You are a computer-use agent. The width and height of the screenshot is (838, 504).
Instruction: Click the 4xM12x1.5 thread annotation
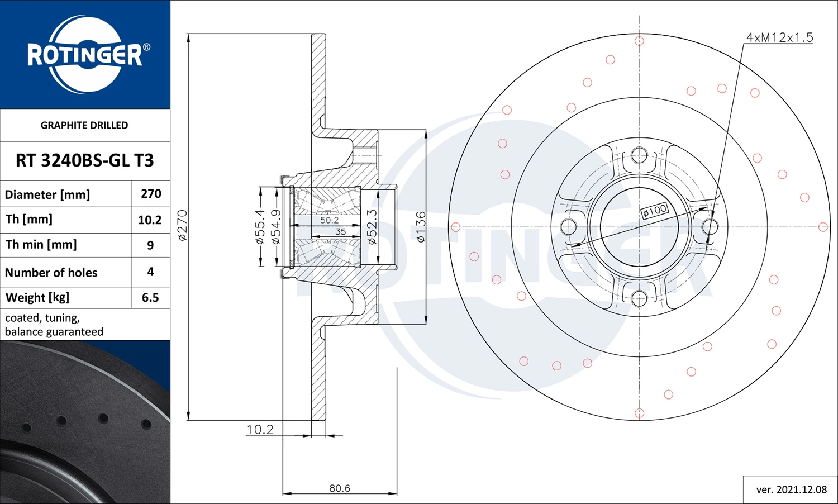click(x=780, y=37)
